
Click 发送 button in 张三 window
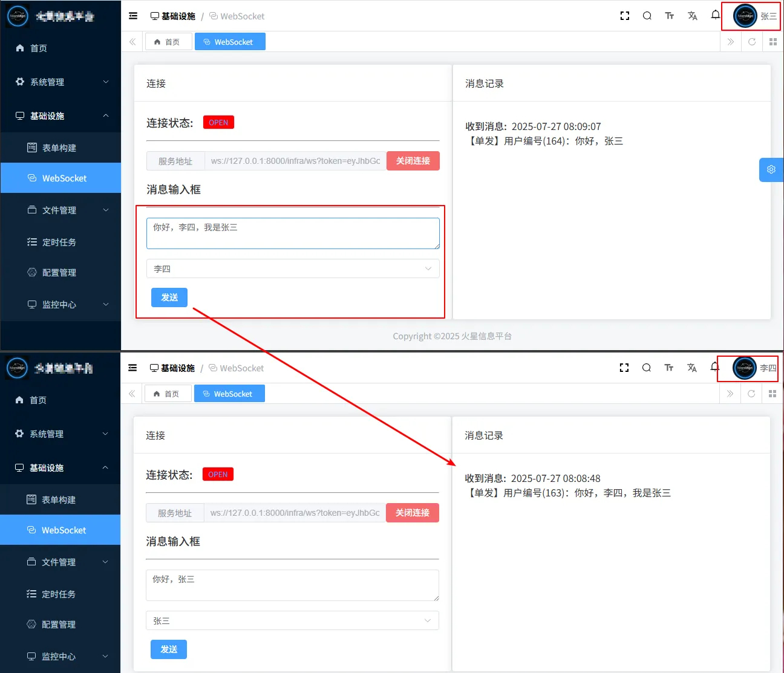point(169,297)
